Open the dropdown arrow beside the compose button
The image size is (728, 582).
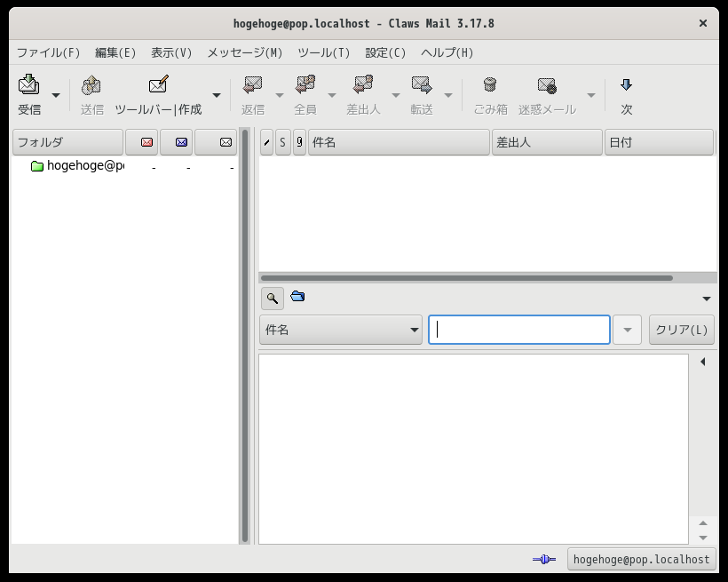[217, 95]
